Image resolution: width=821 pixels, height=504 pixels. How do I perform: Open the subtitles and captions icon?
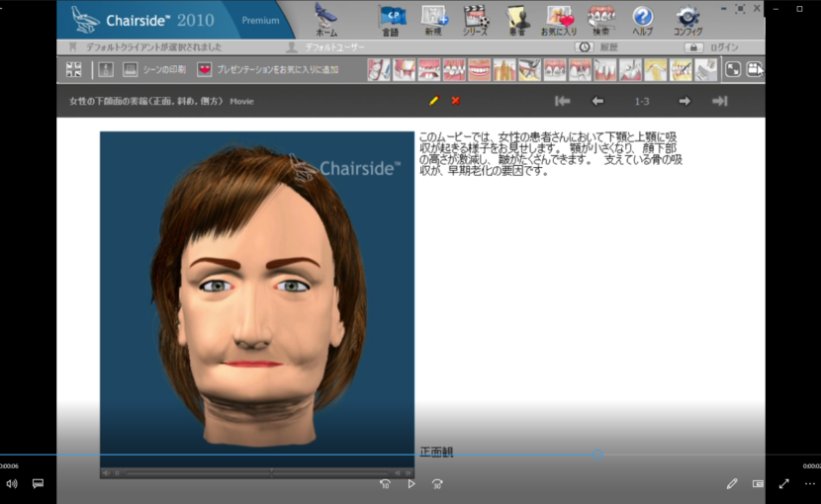pos(38,483)
